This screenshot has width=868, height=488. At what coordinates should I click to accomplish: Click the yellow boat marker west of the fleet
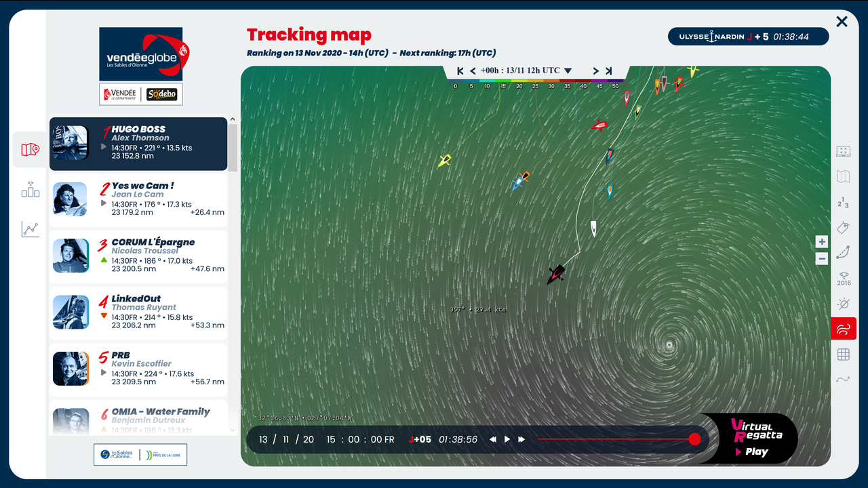click(x=444, y=161)
